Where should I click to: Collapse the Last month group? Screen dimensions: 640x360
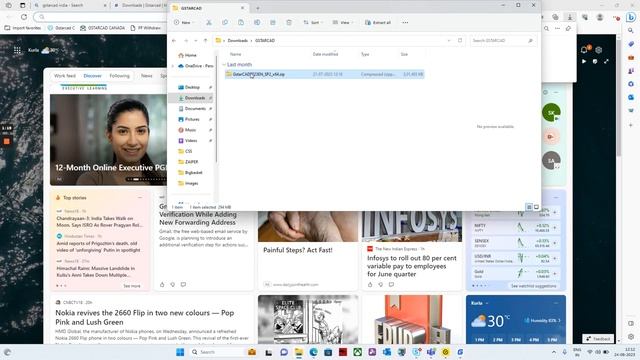224,64
